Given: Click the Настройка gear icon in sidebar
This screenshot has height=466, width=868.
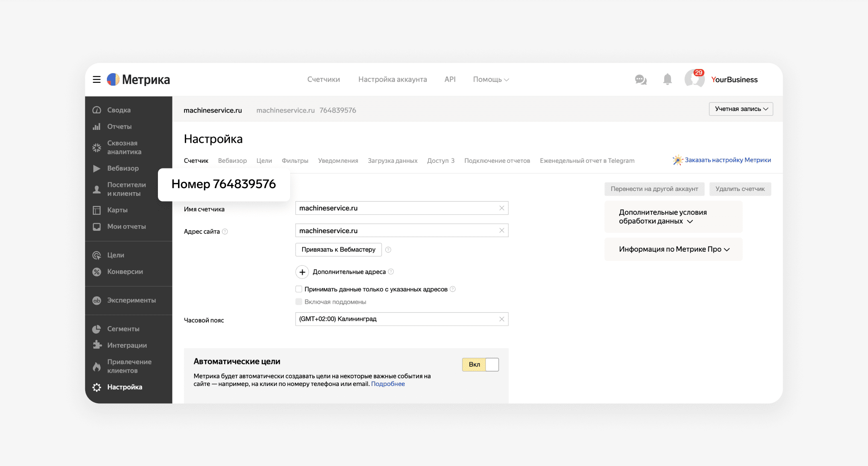Looking at the screenshot, I should [97, 387].
